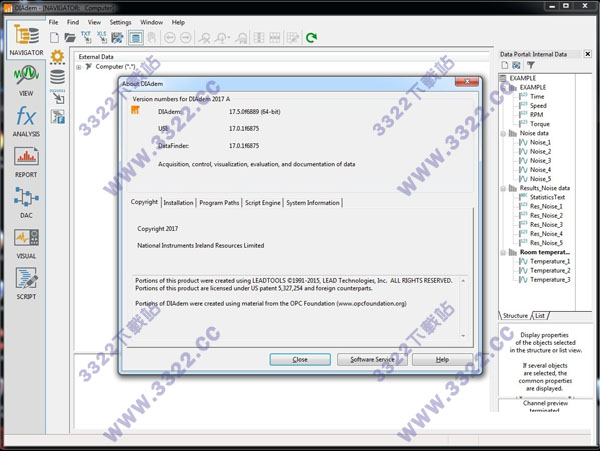Collapse the Room temperature group
This screenshot has height=451, width=600.
click(x=503, y=252)
